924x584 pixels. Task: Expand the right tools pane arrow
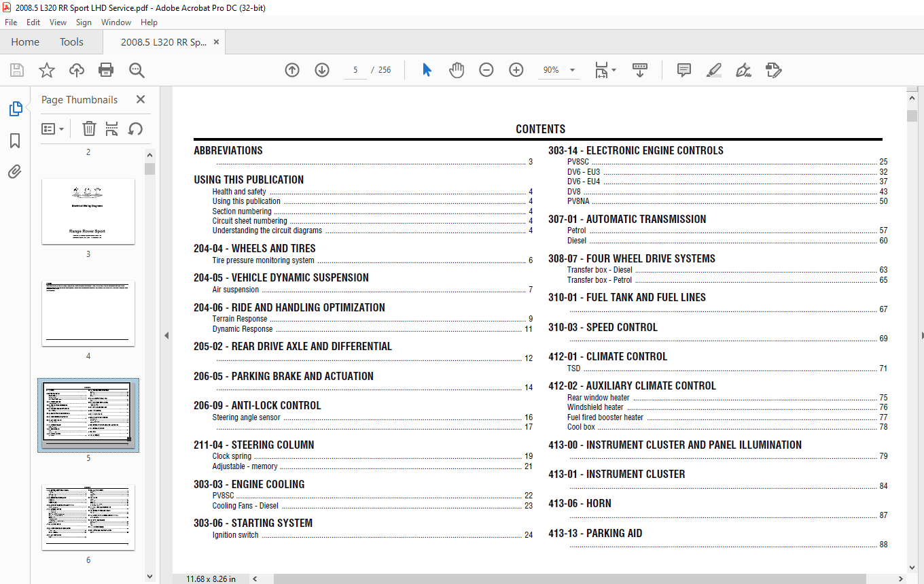click(921, 335)
